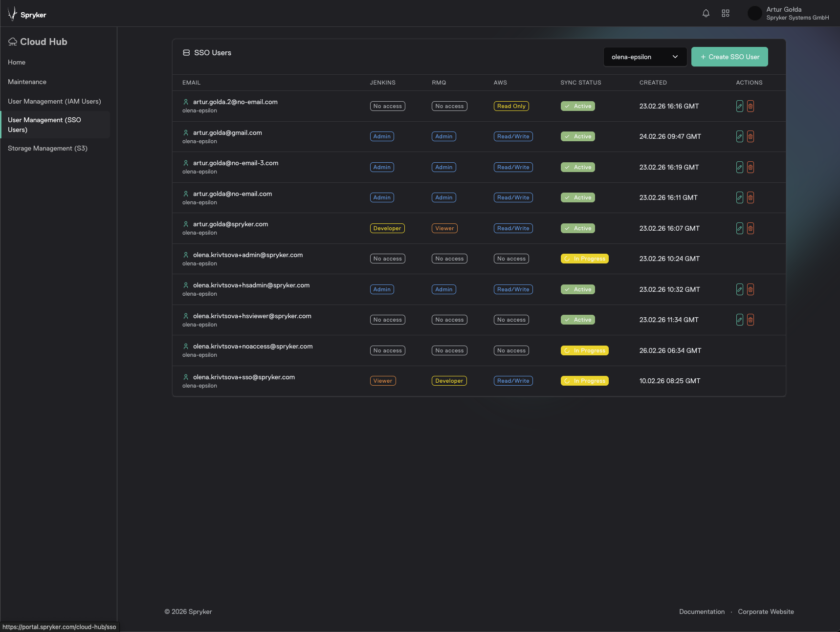Click trash icon for artur.golda@no-email.com

[751, 198]
